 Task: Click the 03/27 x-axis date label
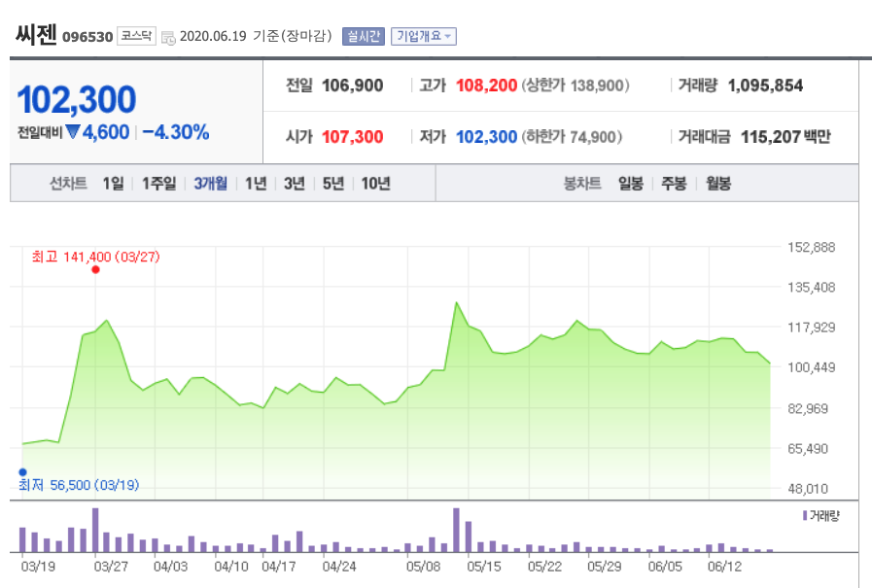point(111,567)
